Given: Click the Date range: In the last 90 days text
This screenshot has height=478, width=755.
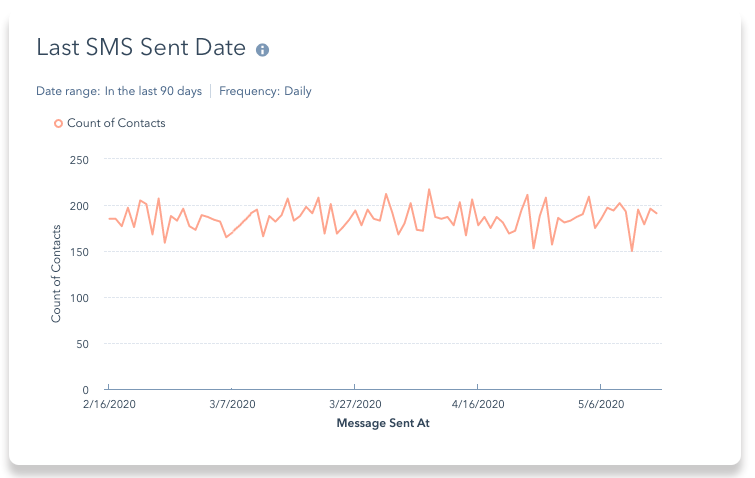Looking at the screenshot, I should coord(119,91).
